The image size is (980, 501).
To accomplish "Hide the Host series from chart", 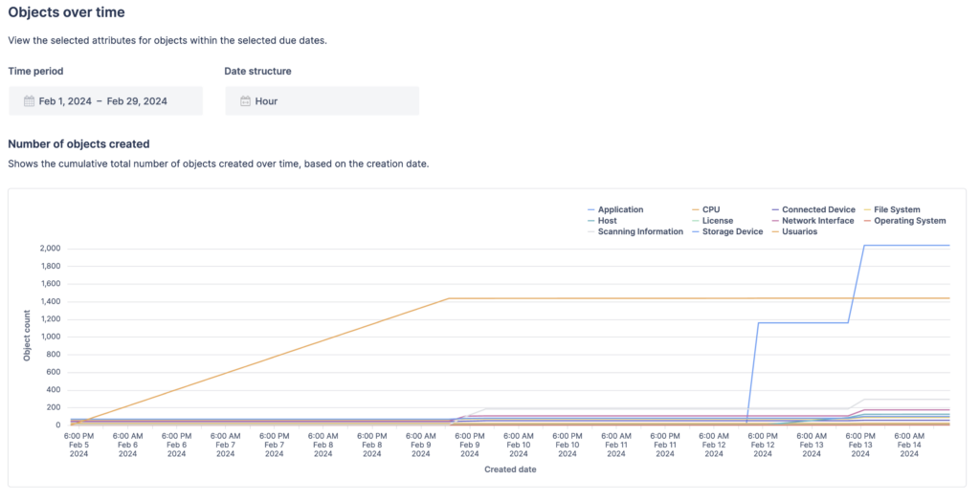I will pos(607,221).
